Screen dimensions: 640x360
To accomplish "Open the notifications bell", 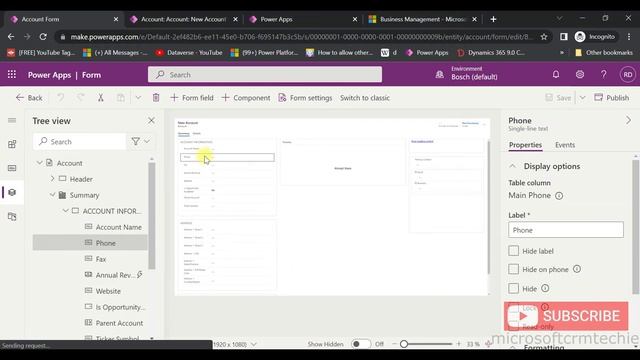I will (x=556, y=74).
